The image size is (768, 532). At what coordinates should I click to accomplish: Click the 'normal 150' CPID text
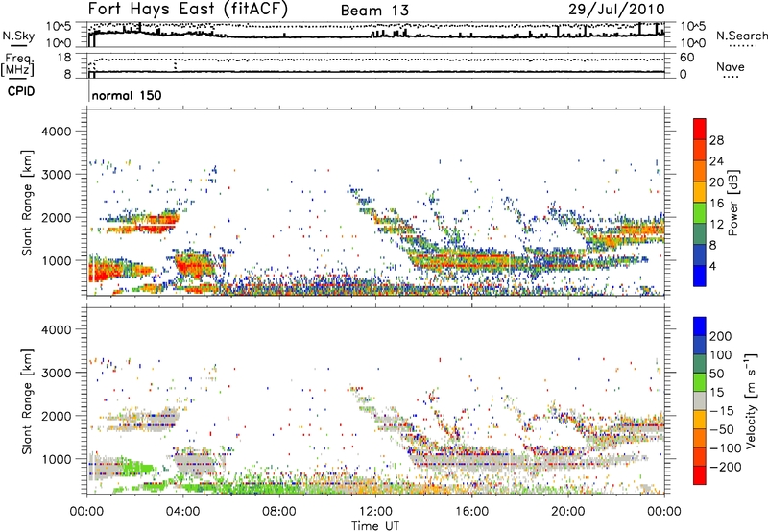tap(127, 95)
